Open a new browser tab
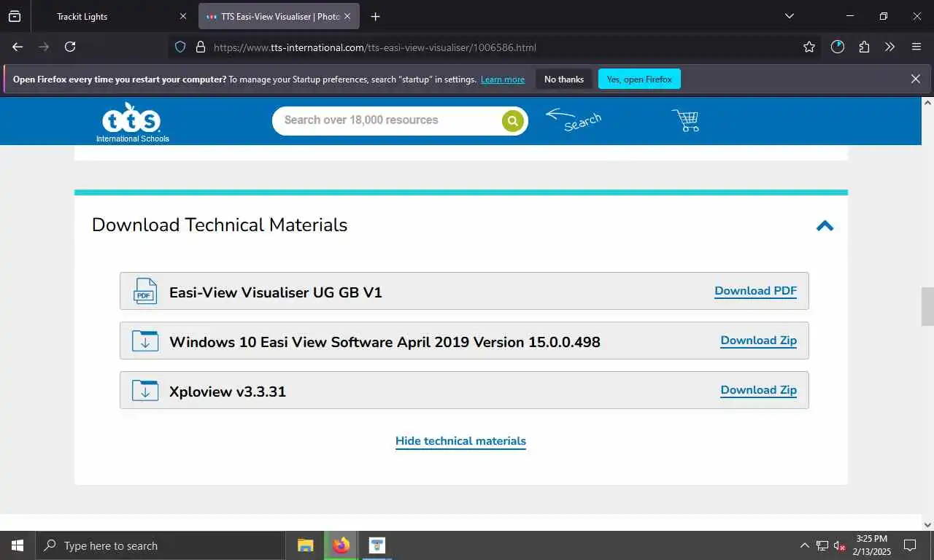 click(x=375, y=16)
